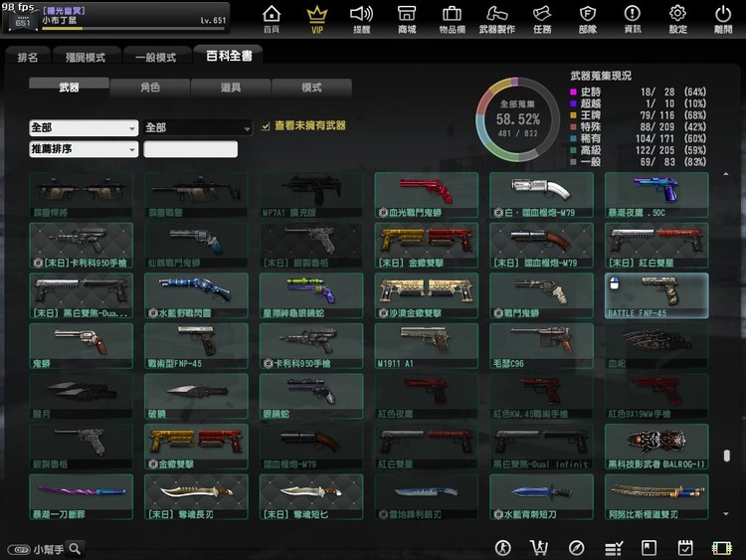Expand the second dark 全部 dropdown
Image resolution: width=746 pixels, height=560 pixels.
pyautogui.click(x=198, y=127)
